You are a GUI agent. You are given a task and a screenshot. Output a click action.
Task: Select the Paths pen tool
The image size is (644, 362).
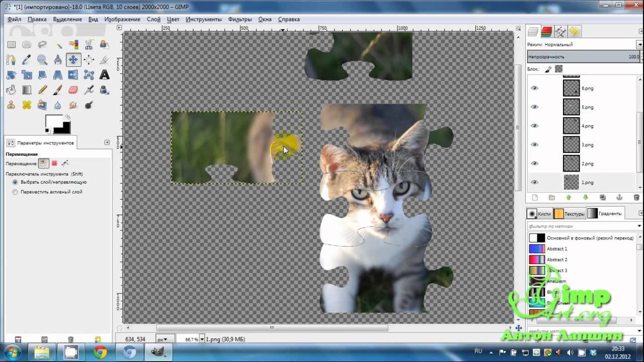pyautogui.click(x=11, y=60)
